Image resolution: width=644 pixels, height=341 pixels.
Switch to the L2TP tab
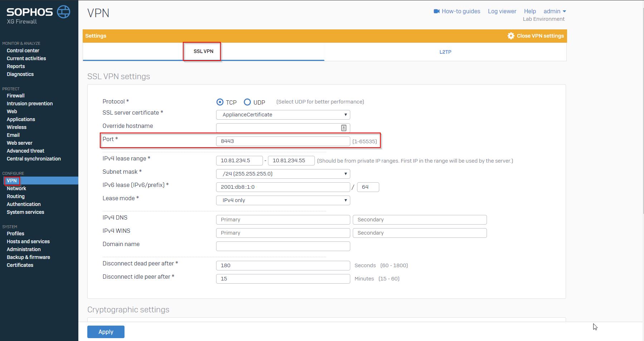445,52
